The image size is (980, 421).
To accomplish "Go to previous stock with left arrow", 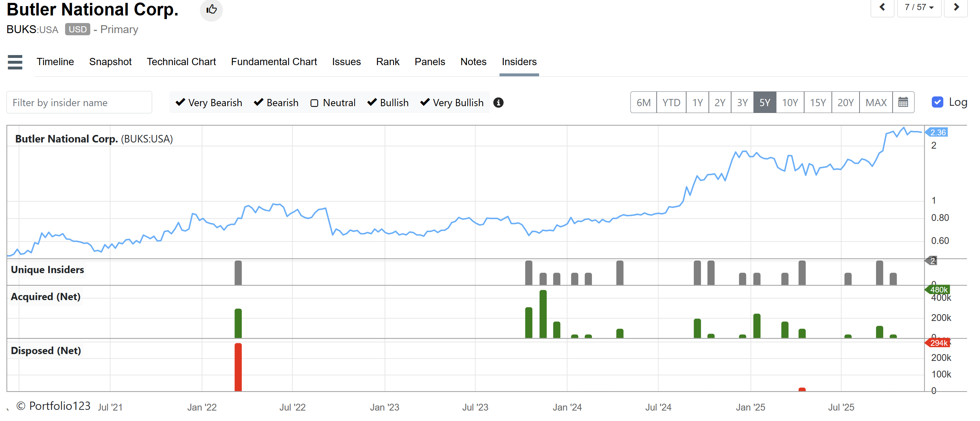I will tap(882, 7).
